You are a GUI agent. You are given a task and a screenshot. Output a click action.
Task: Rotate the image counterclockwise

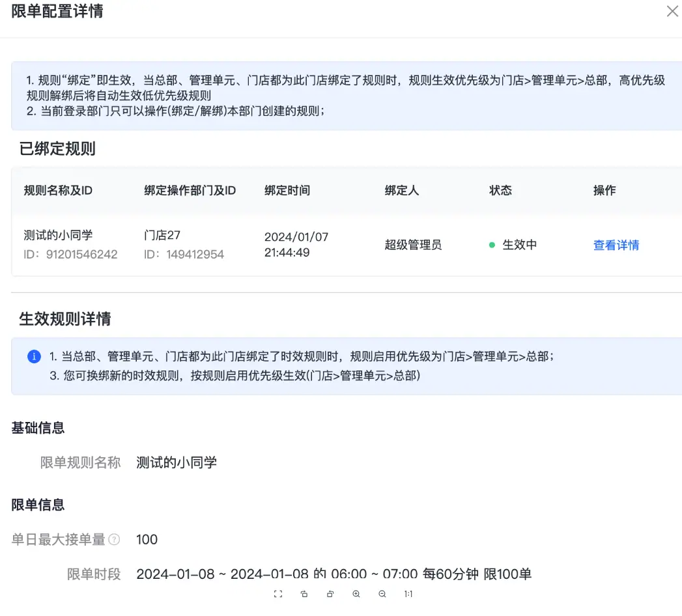click(x=330, y=594)
